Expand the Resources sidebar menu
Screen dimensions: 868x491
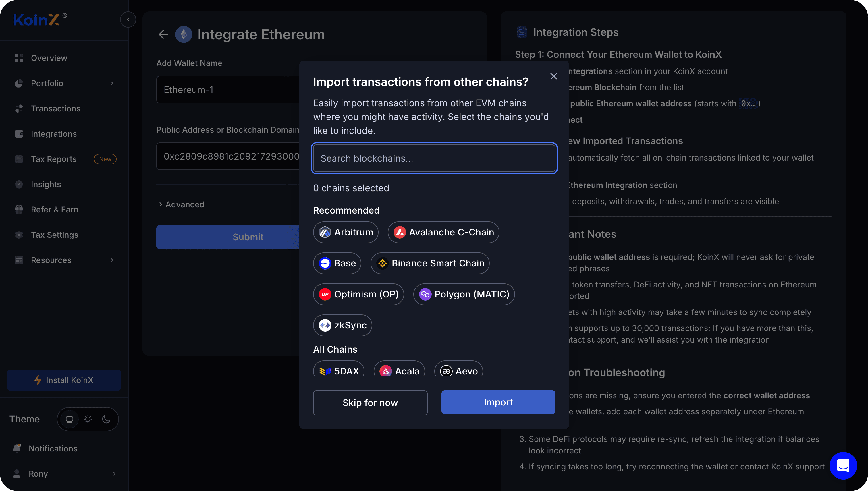[112, 260]
